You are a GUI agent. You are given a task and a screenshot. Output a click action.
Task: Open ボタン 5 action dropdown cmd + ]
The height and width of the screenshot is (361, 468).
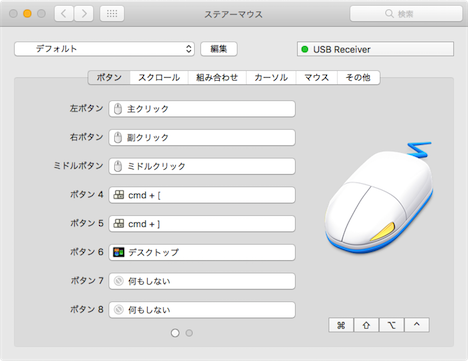(202, 224)
